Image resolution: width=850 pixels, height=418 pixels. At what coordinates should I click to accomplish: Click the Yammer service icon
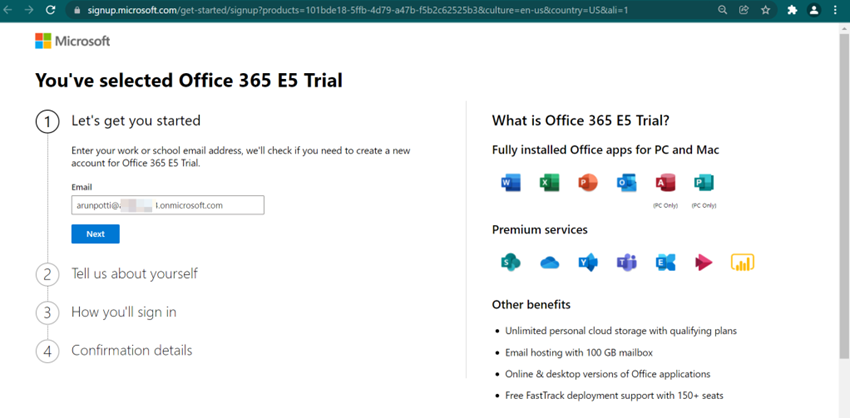tap(588, 262)
